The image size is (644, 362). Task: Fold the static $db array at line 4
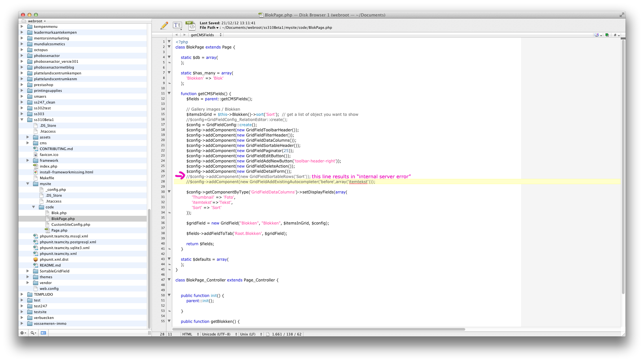point(169,57)
